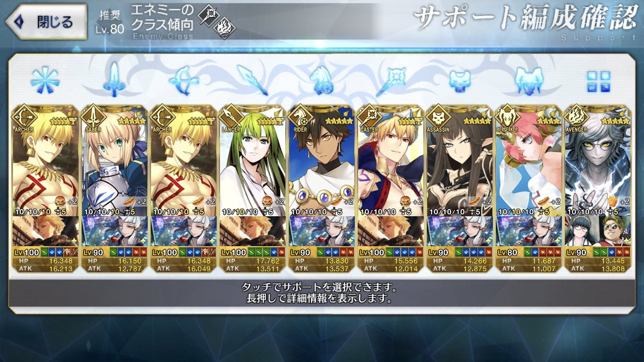
Task: Select the Archer class bow icon
Action: tap(183, 80)
